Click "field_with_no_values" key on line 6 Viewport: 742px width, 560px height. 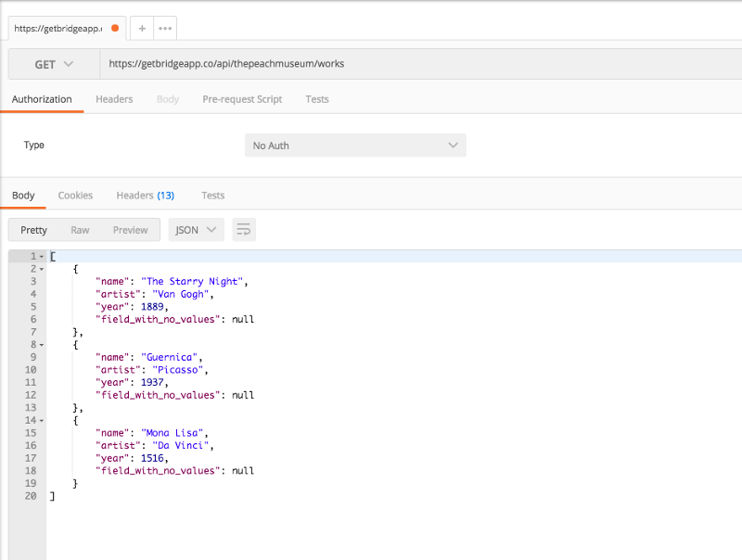pyautogui.click(x=158, y=319)
